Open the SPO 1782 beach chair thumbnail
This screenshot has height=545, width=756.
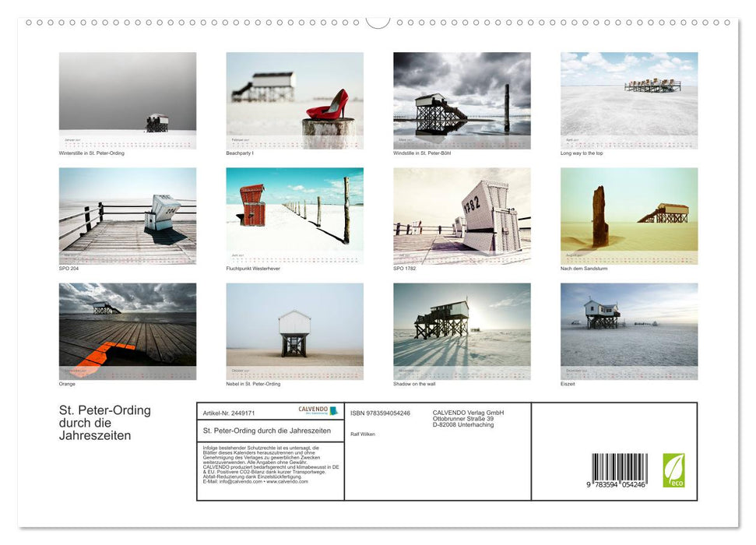tap(462, 216)
